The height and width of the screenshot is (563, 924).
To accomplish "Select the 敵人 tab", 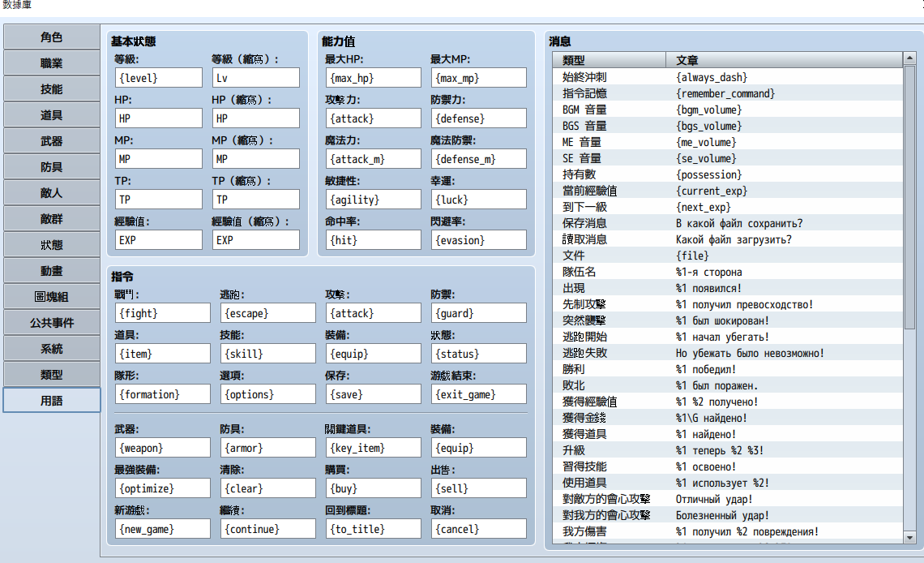I will coord(52,193).
